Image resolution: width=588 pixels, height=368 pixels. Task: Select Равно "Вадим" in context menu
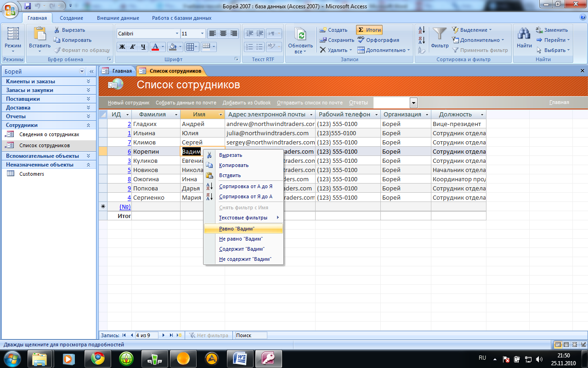point(243,229)
